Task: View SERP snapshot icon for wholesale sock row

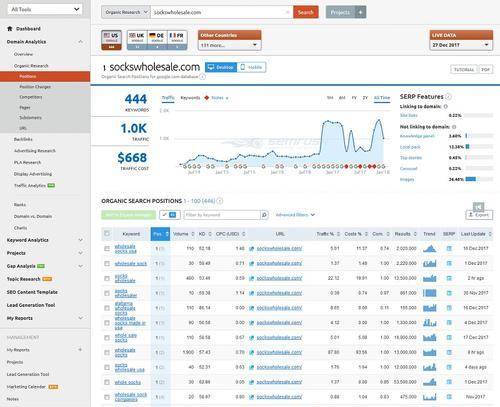Action: coord(449,263)
